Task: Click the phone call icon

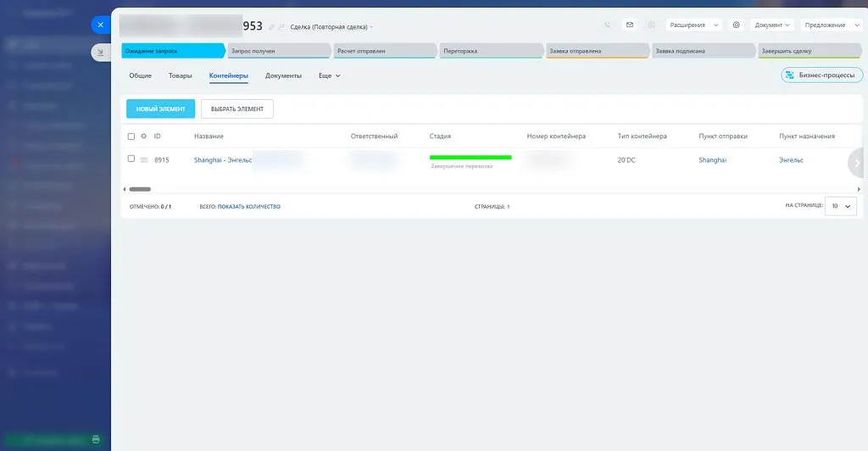Action: (x=608, y=25)
